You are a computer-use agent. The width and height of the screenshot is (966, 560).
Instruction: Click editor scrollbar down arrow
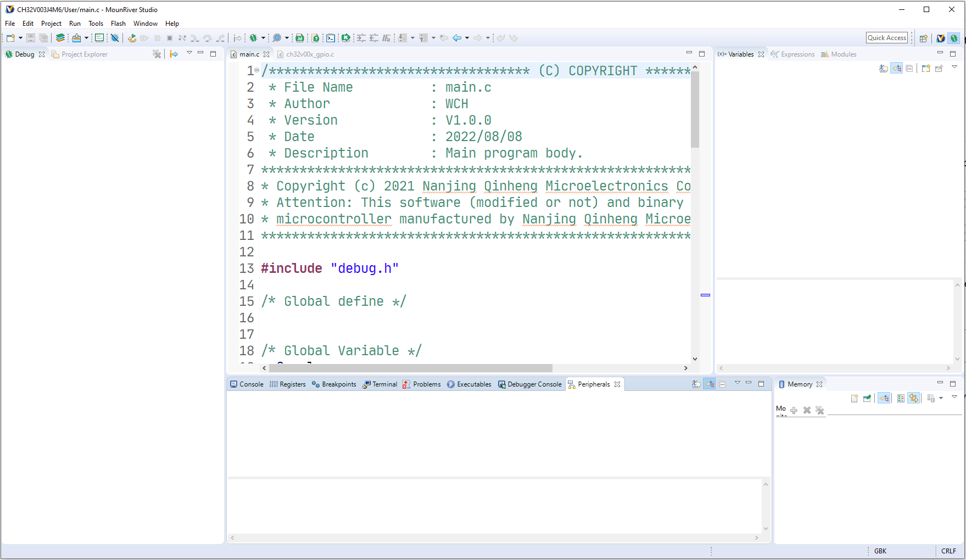click(695, 359)
